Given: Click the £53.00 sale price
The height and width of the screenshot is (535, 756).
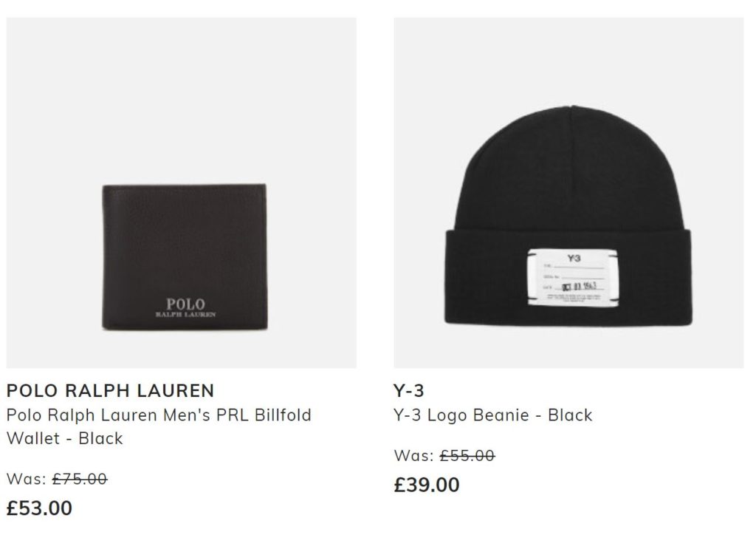Looking at the screenshot, I should click(40, 508).
